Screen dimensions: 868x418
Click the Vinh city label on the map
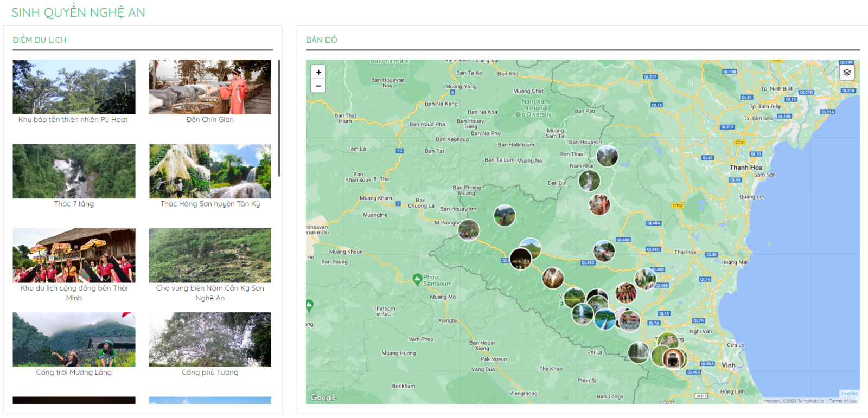pyautogui.click(x=729, y=365)
